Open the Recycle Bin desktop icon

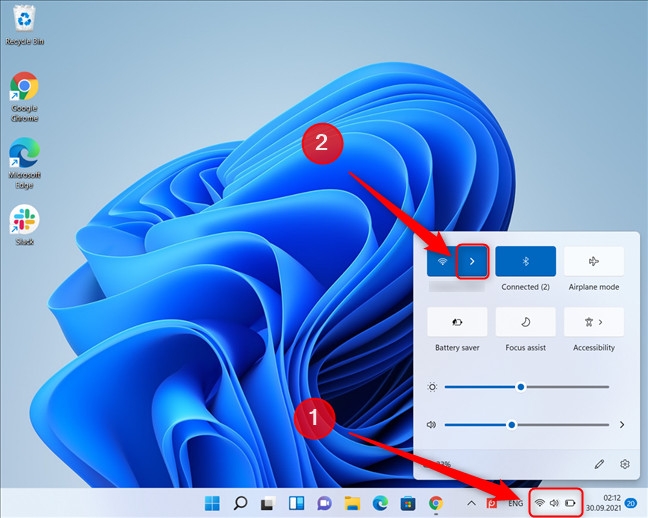pyautogui.click(x=24, y=25)
